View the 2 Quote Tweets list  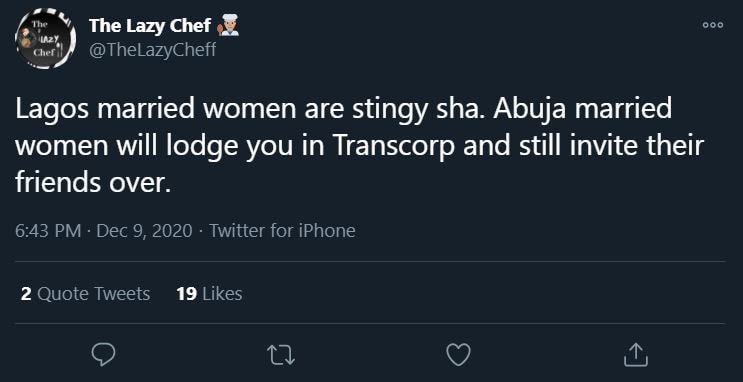tap(85, 294)
